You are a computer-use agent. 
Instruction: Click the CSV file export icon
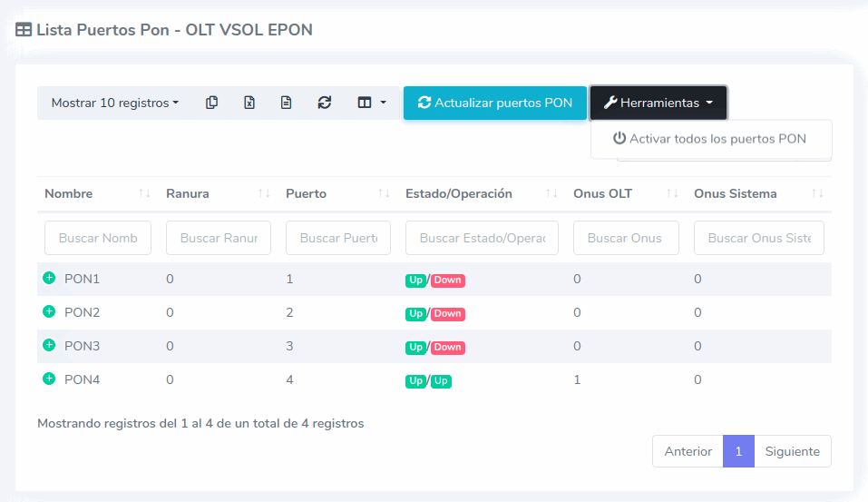pyautogui.click(x=286, y=103)
